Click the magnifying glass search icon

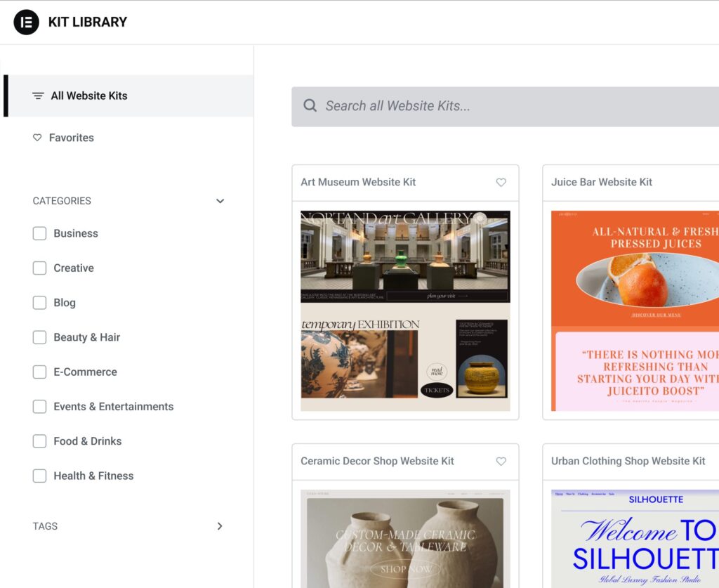[x=310, y=106]
